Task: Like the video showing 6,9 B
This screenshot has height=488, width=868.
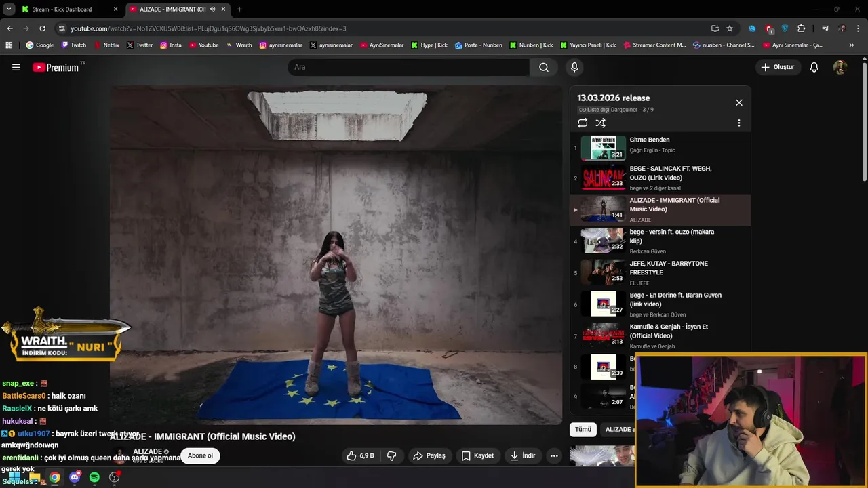Action: [x=360, y=455]
